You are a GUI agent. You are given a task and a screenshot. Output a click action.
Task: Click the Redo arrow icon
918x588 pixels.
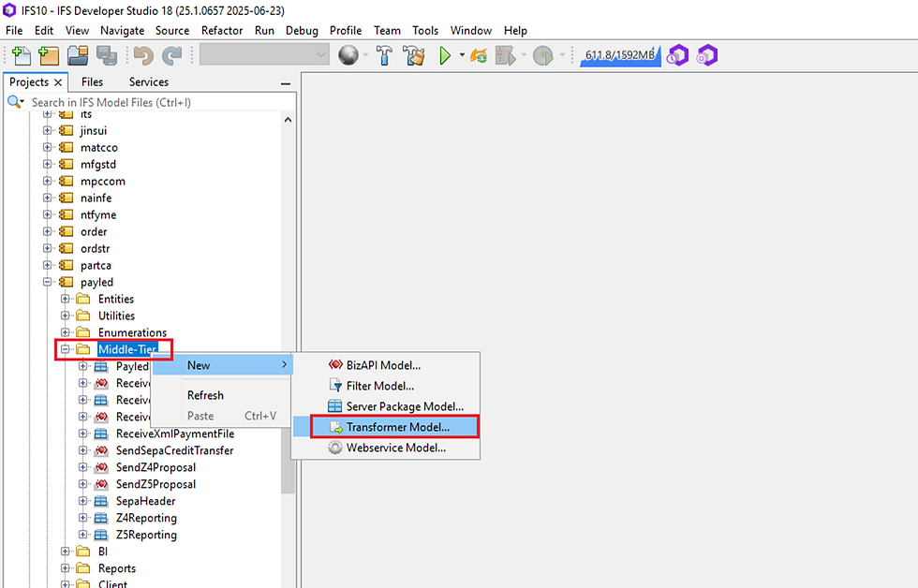pyautogui.click(x=171, y=55)
